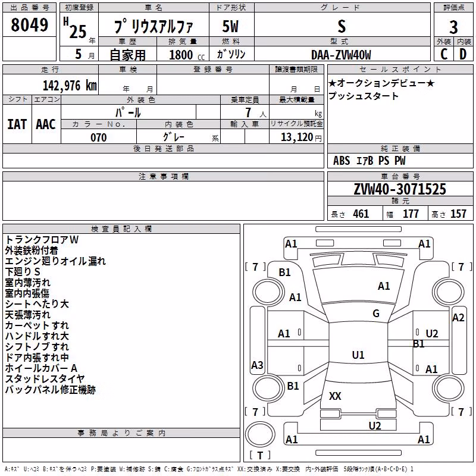Click exterior grade C

tap(444, 54)
